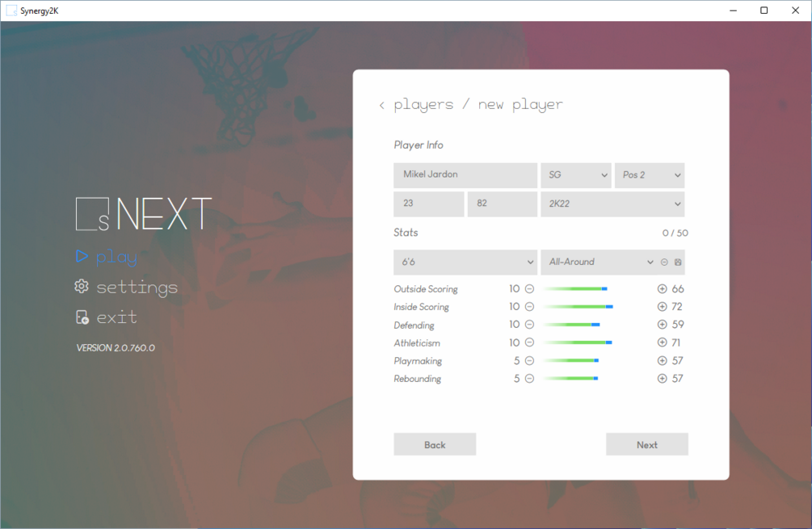Screen dimensions: 812x529
Task: Click the exit door icon
Action: [82, 317]
